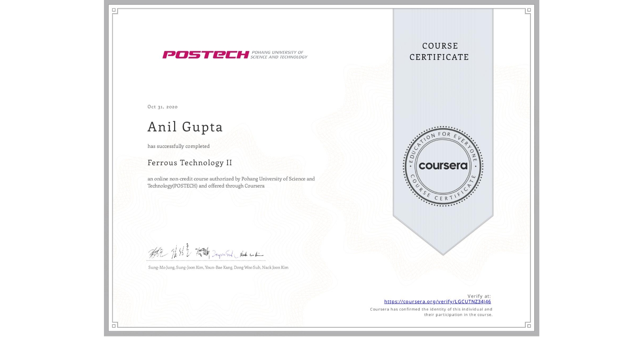Open the coursera.org/verify/LGCUTNZ34J46 link

438,301
